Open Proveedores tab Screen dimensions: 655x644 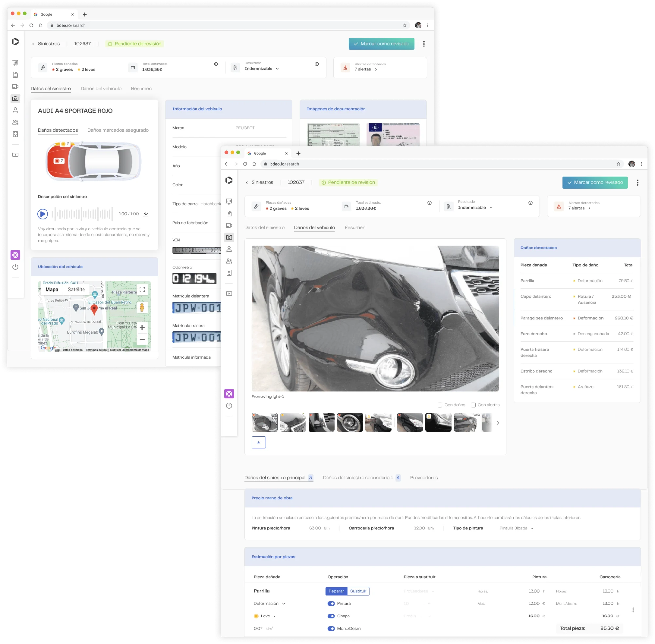pyautogui.click(x=423, y=478)
